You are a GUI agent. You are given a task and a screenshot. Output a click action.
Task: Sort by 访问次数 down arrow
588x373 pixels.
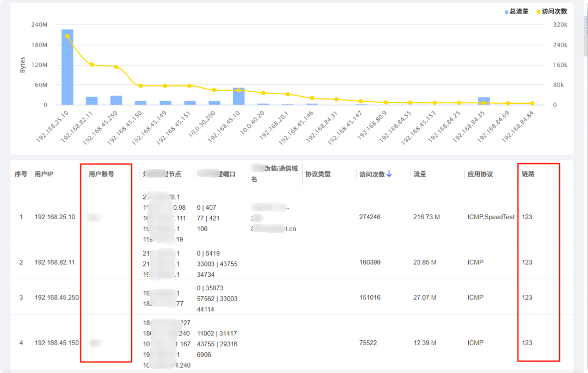pos(389,174)
